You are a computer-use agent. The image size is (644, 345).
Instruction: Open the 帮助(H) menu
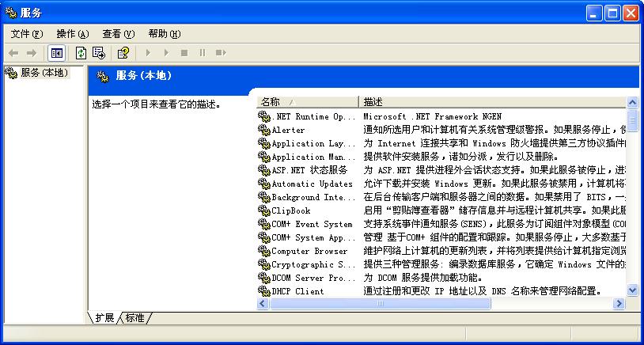pyautogui.click(x=165, y=34)
